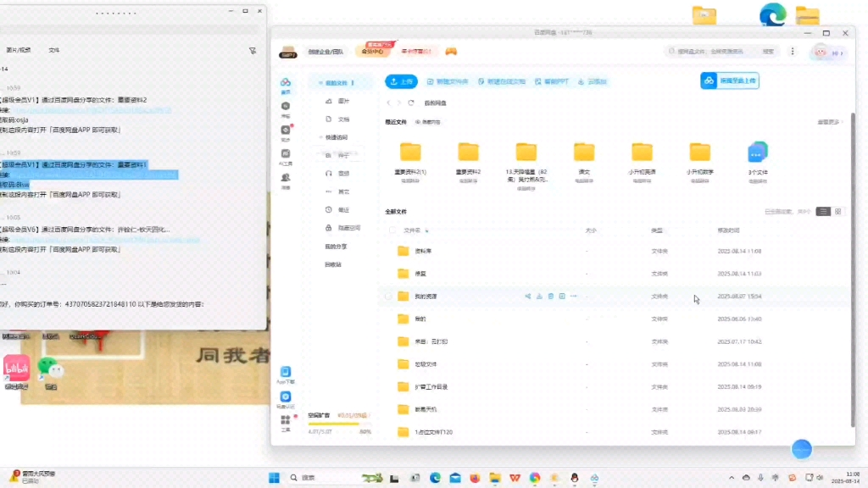Screen dimensions: 868x488
Task: Go back with the left navigation arrow
Action: coord(388,103)
